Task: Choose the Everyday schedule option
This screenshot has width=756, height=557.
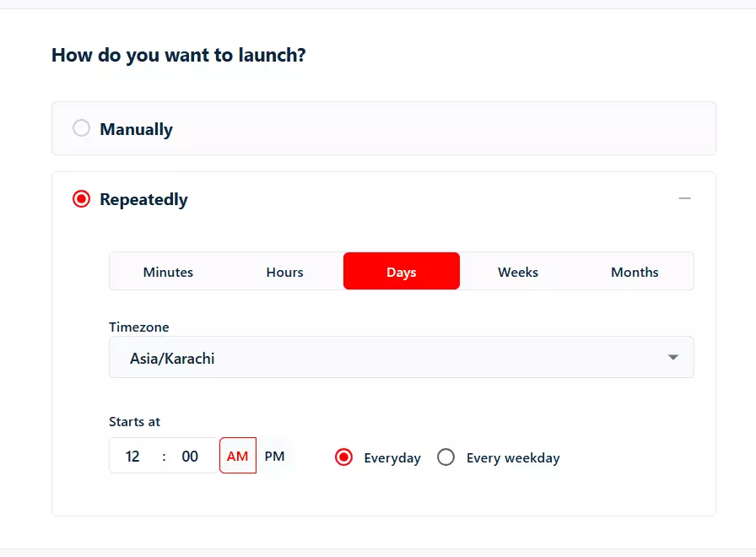Action: pos(344,457)
